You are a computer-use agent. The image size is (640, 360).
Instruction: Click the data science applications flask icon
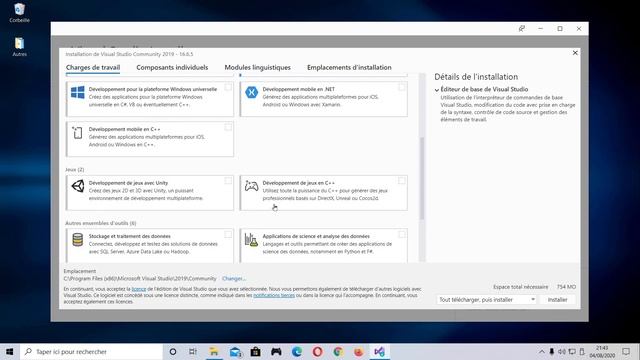tap(251, 240)
